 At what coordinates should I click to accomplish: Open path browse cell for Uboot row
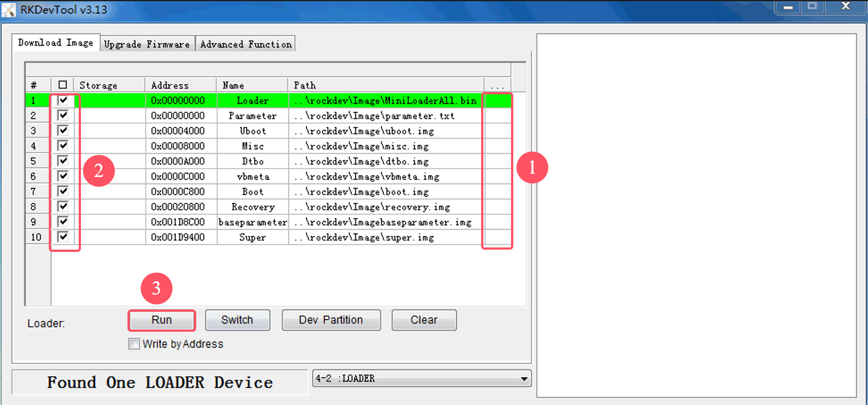497,131
